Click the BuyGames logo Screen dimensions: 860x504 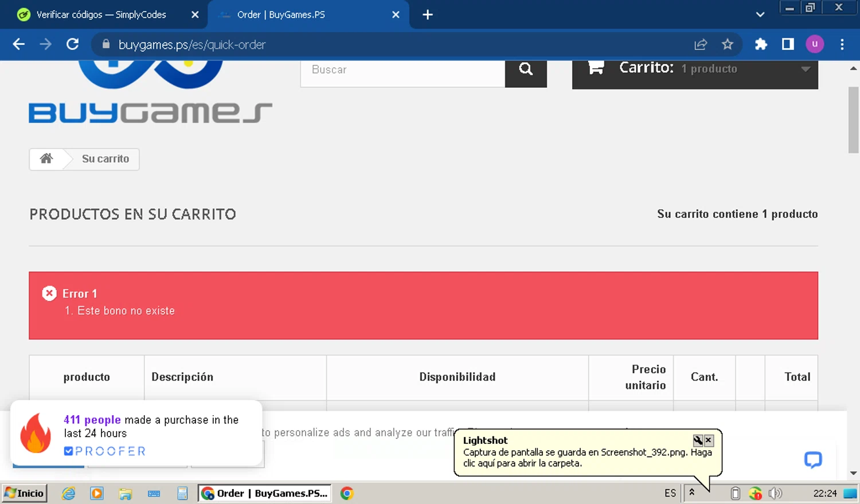150,92
